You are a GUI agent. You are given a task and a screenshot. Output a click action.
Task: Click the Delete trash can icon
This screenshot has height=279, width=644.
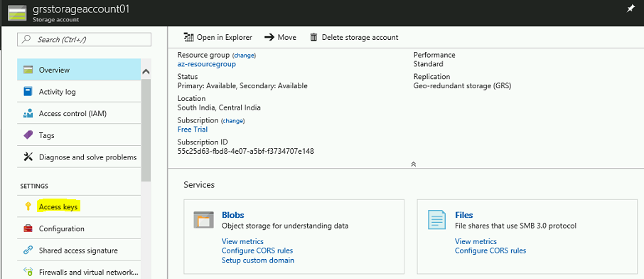(313, 38)
